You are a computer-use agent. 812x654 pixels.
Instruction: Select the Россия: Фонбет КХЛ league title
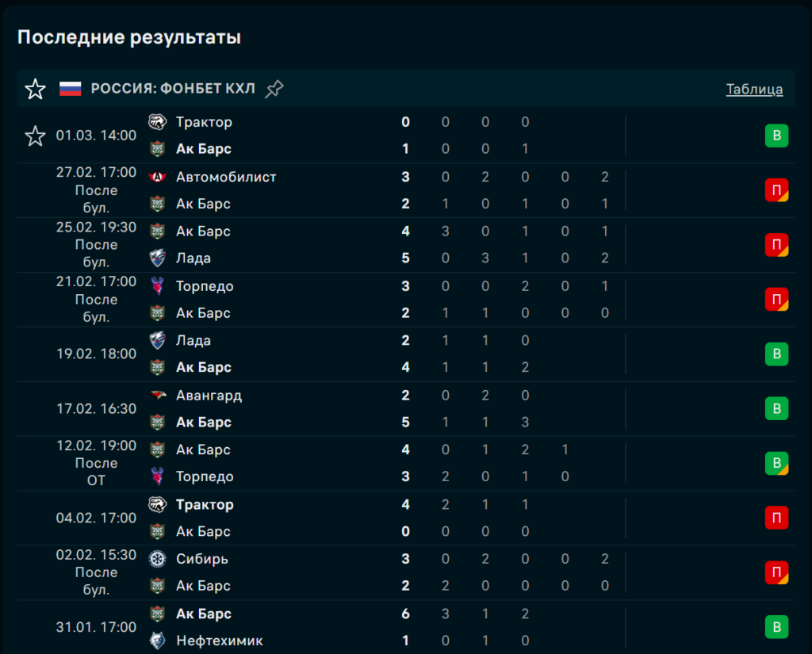click(x=173, y=89)
